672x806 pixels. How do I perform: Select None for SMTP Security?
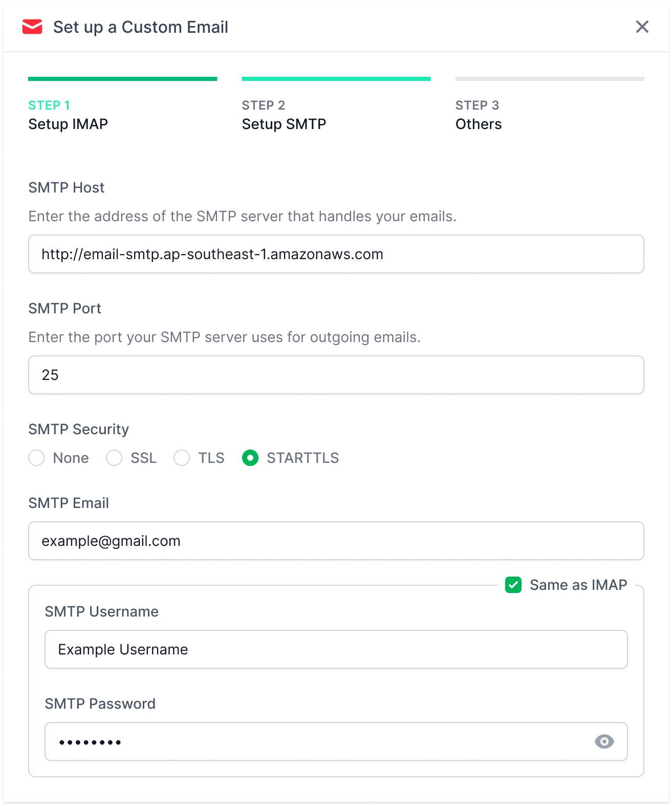[x=37, y=458]
